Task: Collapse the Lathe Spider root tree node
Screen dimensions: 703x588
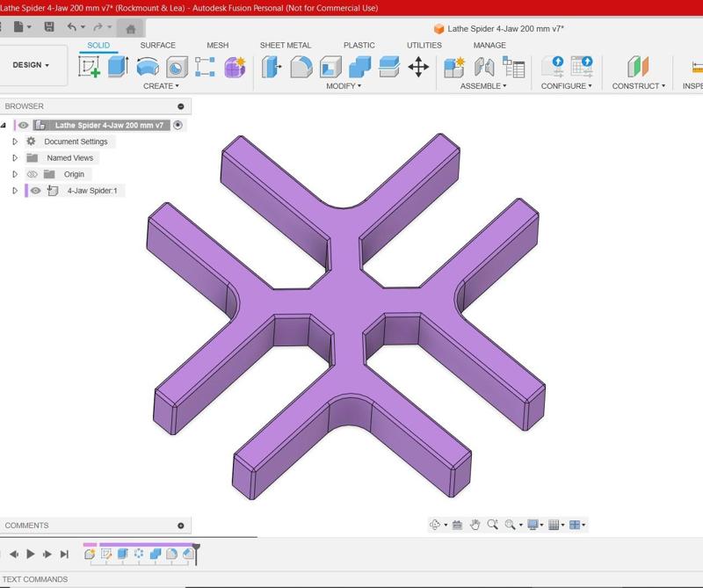Action: tap(4, 125)
